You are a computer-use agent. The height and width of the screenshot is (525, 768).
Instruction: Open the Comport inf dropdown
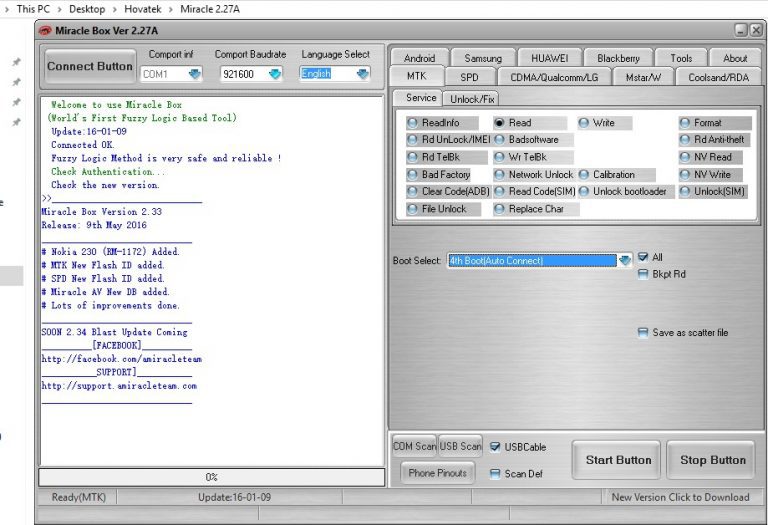tap(194, 74)
